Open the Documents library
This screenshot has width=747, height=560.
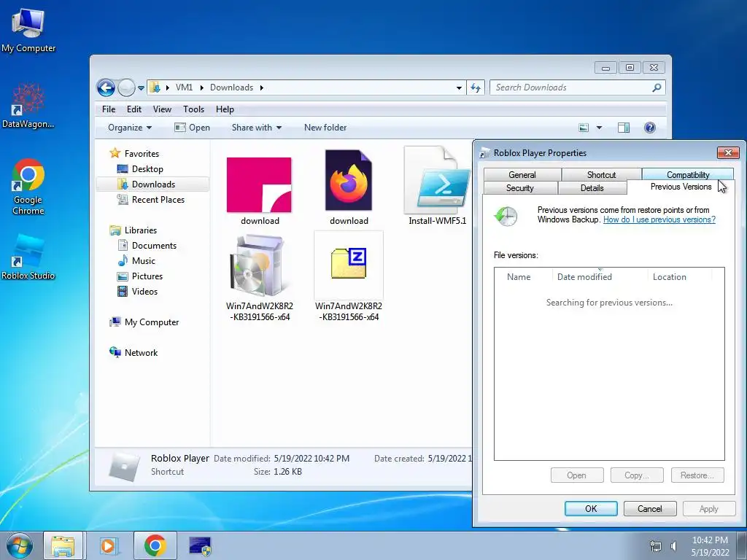154,246
